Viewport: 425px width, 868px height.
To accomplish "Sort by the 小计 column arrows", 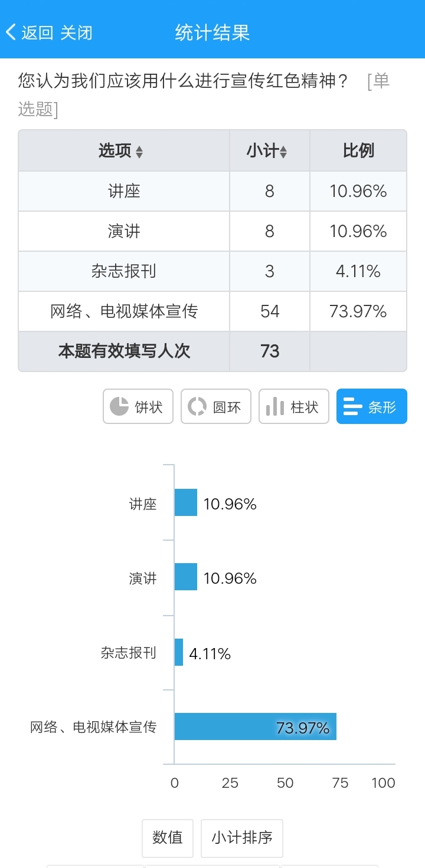I will (x=283, y=152).
